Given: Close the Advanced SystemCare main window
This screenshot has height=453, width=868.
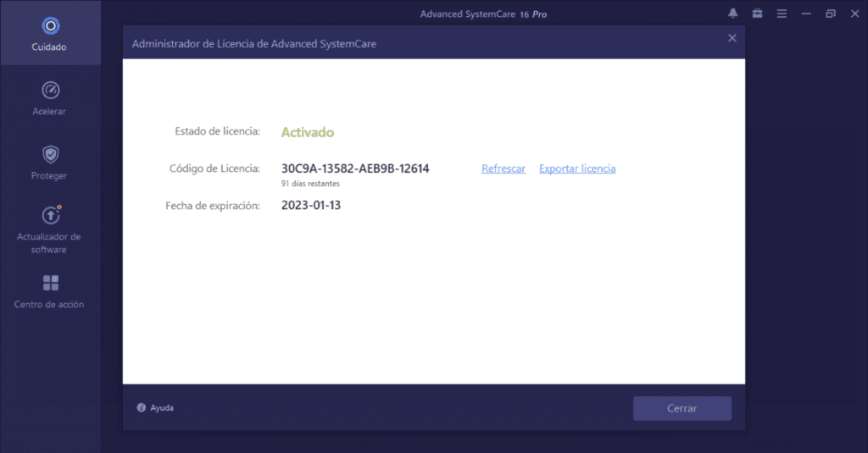Looking at the screenshot, I should [854, 14].
